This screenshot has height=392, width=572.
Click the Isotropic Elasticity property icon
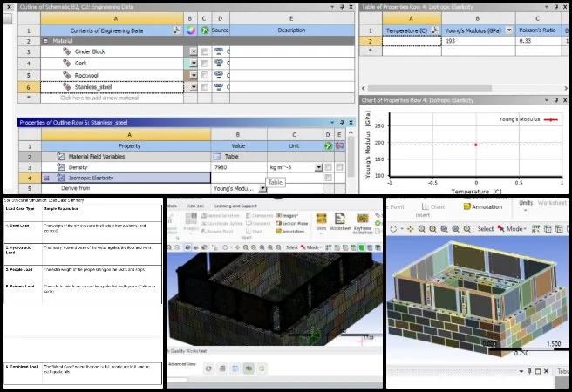61,178
